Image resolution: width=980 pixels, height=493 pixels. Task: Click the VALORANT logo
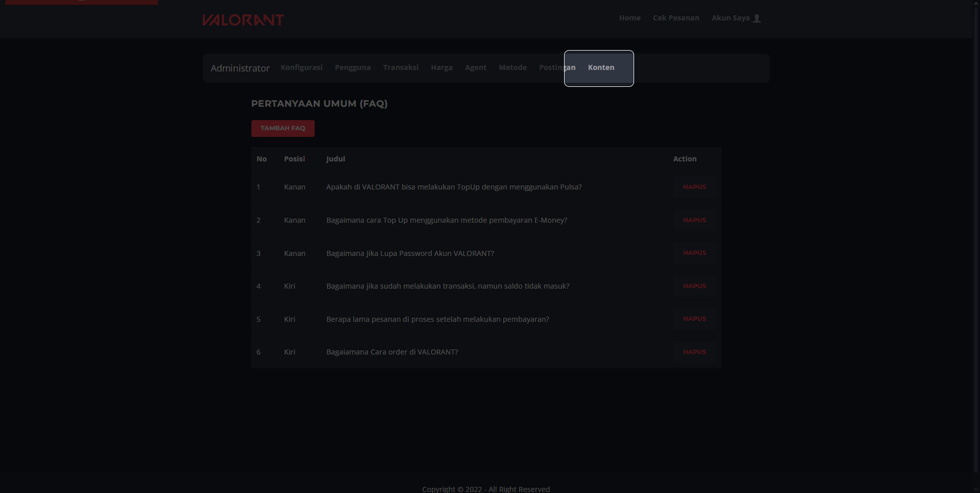click(x=243, y=20)
